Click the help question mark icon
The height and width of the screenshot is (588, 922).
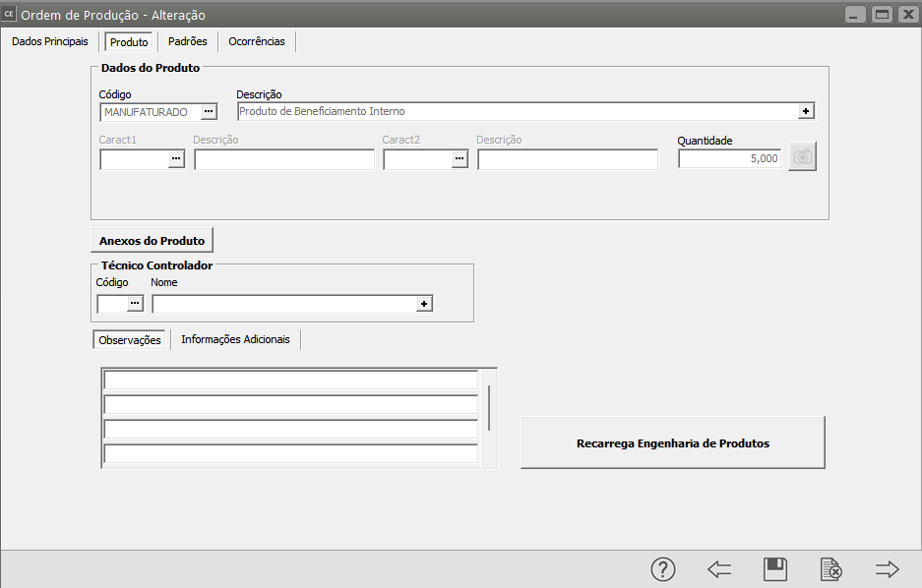[663, 569]
